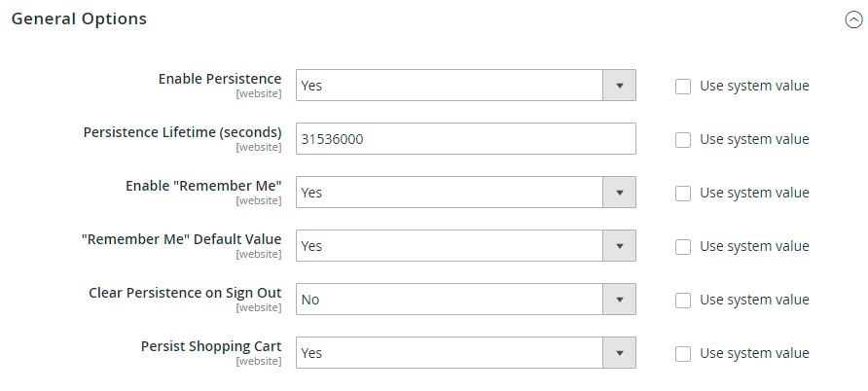Open the Enable Persistence dropdown
Image resolution: width=868 pixels, height=391 pixels.
(465, 86)
